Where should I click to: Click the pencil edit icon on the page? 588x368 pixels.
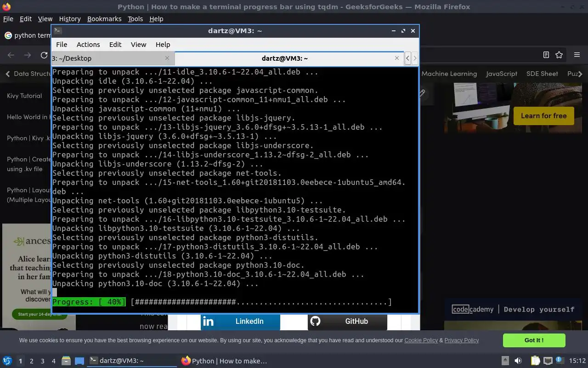point(422,93)
